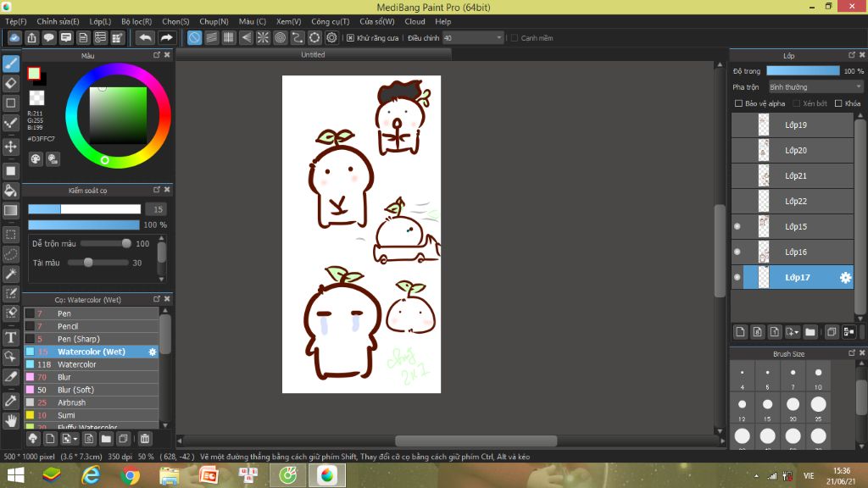Enable the radial snap guide
The height and width of the screenshot is (488, 868).
tap(263, 37)
